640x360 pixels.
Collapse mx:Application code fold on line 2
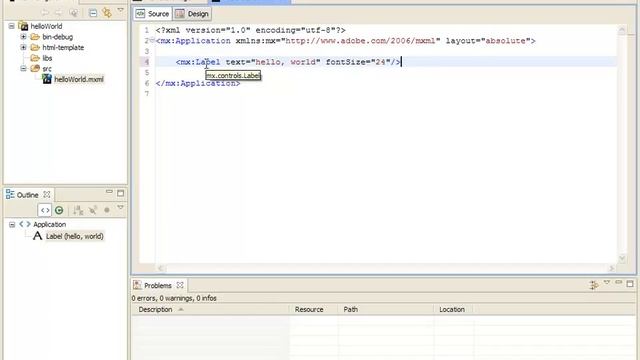click(152, 40)
